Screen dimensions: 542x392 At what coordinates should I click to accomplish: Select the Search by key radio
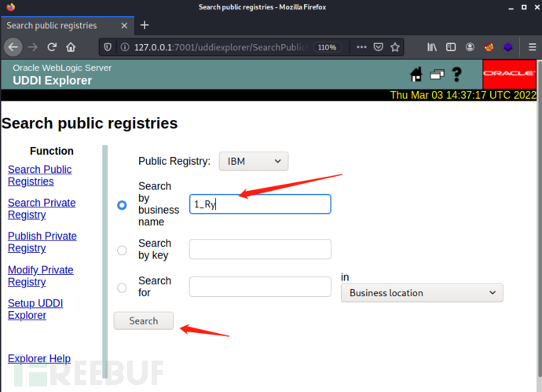(x=122, y=251)
